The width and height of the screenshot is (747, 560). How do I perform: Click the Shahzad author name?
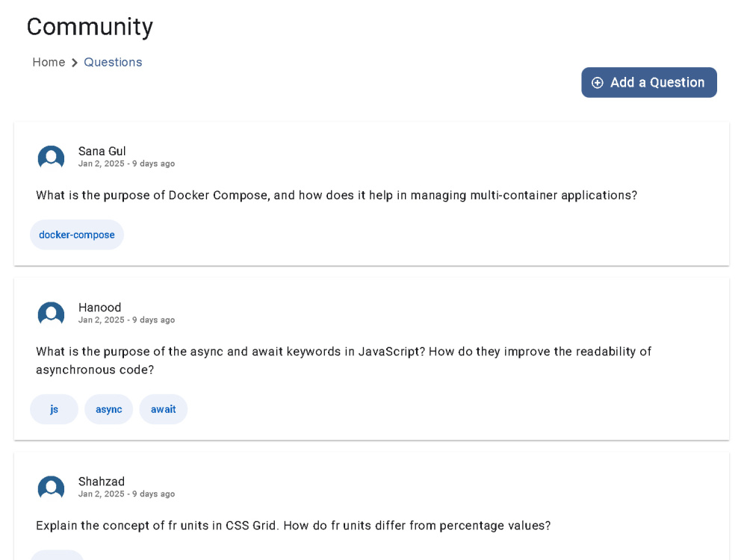[x=102, y=482]
